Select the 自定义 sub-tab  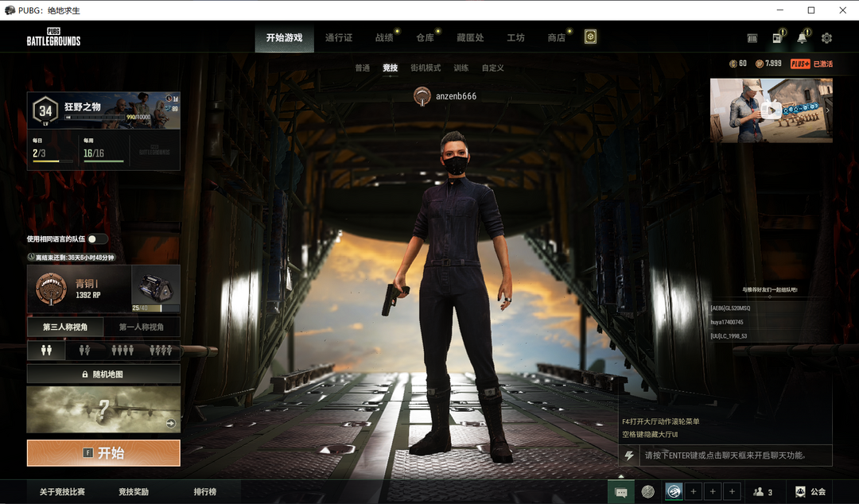[492, 68]
